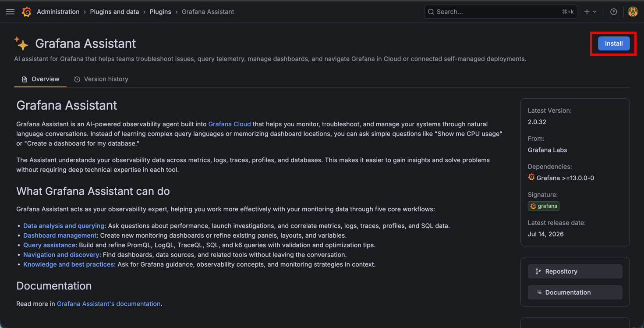644x328 pixels.
Task: Open Query assistance link
Action: [49, 245]
